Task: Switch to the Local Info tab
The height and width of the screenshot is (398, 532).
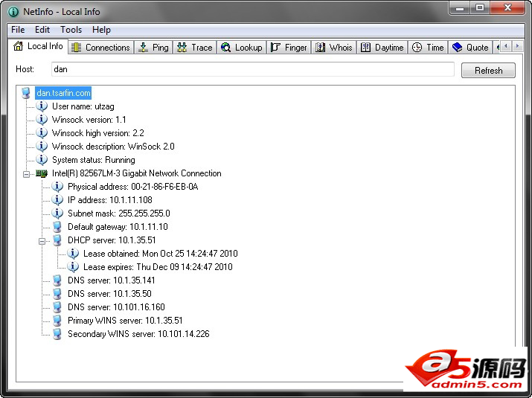Action: point(38,46)
